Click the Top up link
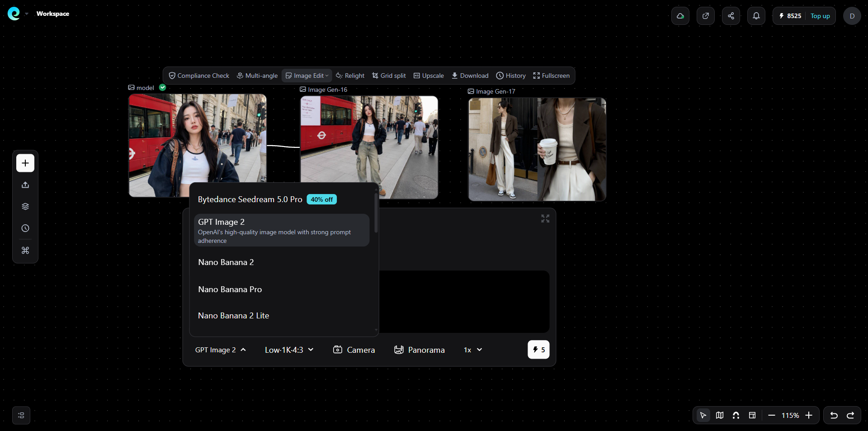Screen dimensions: 868x431 click(x=820, y=16)
